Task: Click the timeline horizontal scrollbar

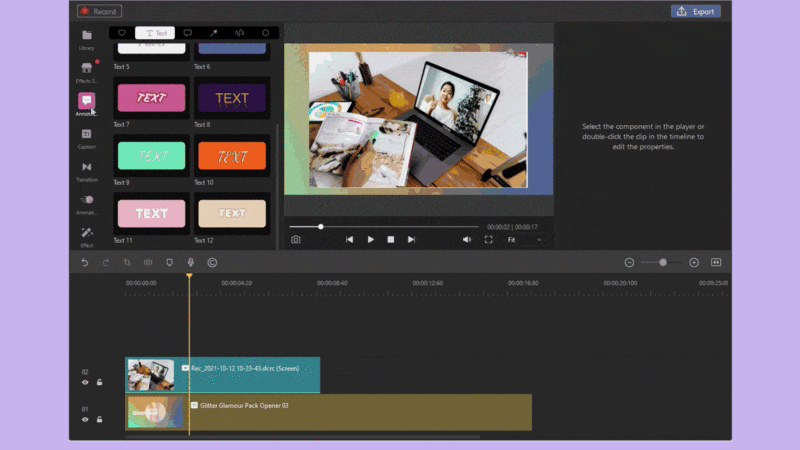Action: point(303,437)
